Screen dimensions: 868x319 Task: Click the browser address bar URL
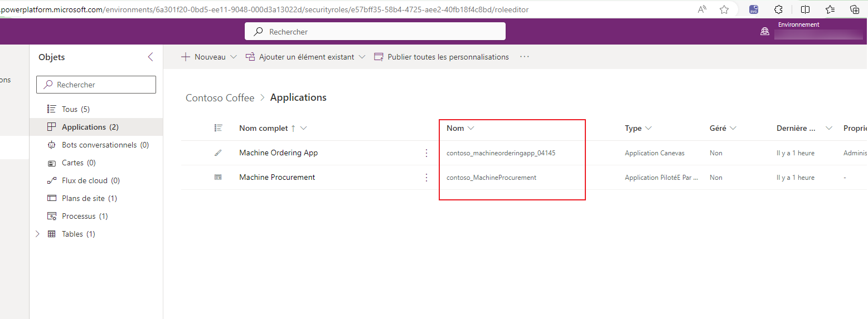pyautogui.click(x=264, y=9)
